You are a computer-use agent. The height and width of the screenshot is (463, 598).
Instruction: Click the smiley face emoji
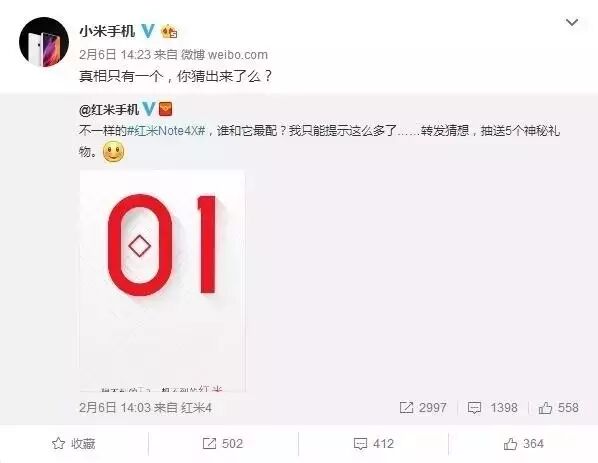click(114, 152)
